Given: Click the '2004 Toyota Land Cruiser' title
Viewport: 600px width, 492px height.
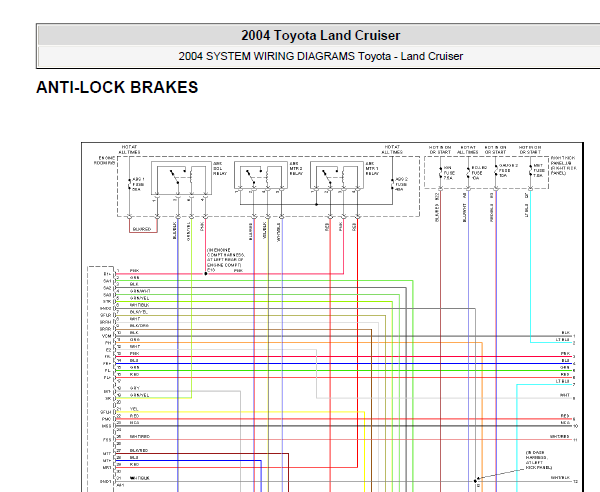Looking at the screenshot, I should point(321,36).
